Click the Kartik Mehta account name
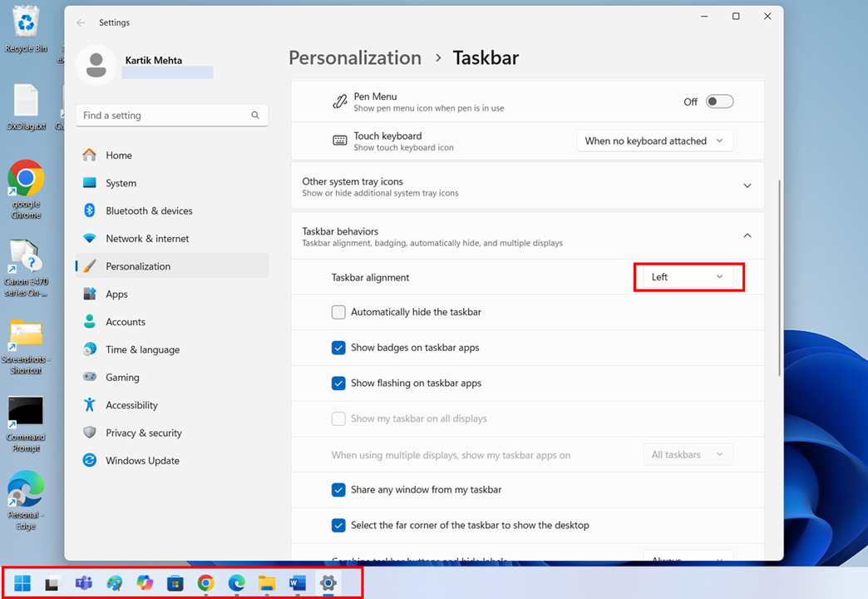 [153, 61]
